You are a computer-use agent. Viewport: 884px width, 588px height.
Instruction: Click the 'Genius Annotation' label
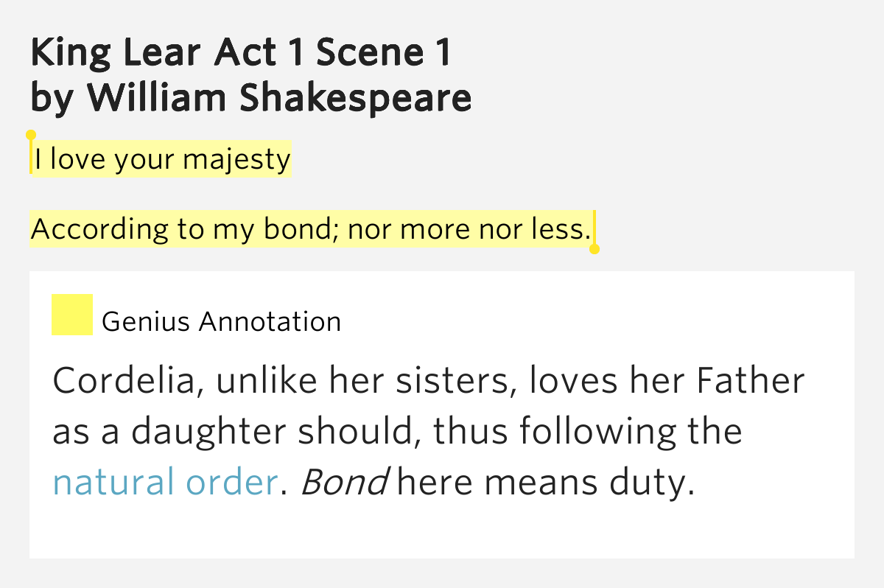[x=222, y=322]
